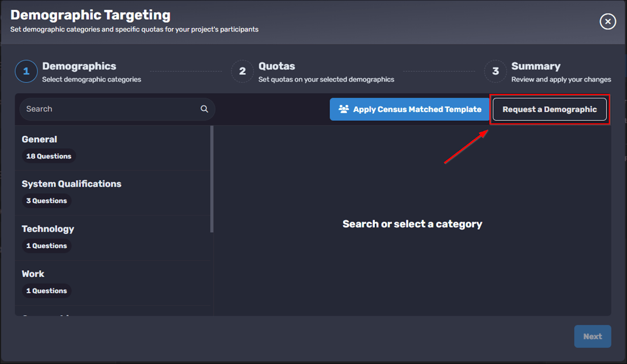Select step 1 Demographics circle
Image resolution: width=627 pixels, height=364 pixels.
[x=26, y=71]
